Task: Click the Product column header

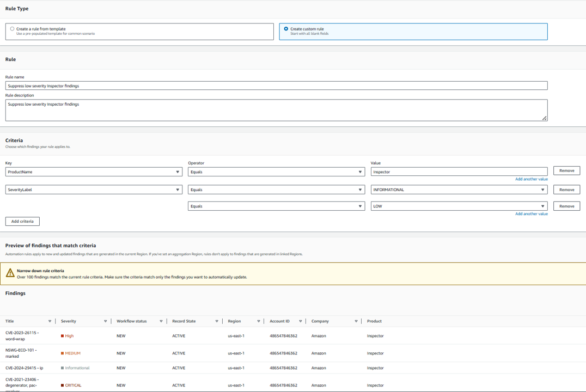Action: pyautogui.click(x=374, y=321)
